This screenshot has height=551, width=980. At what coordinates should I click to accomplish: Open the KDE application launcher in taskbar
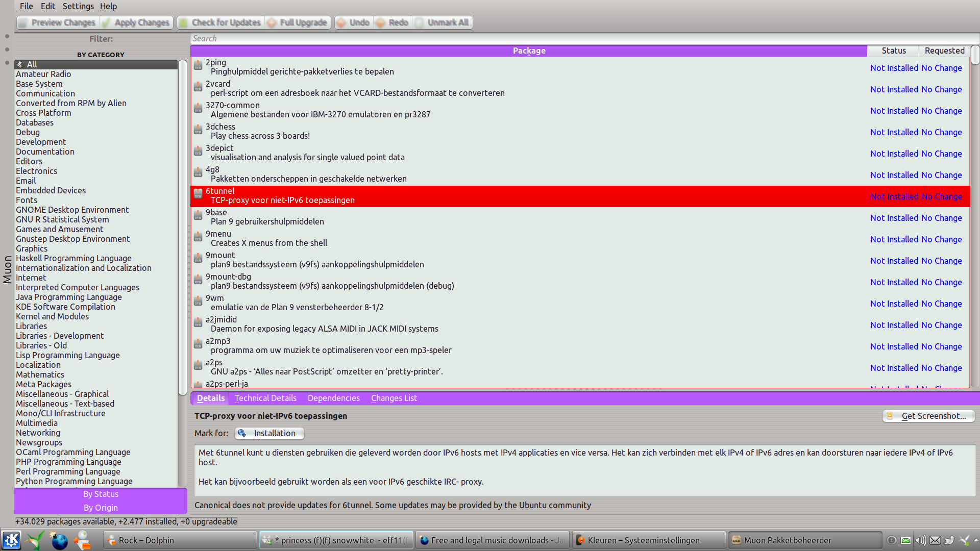[11, 540]
